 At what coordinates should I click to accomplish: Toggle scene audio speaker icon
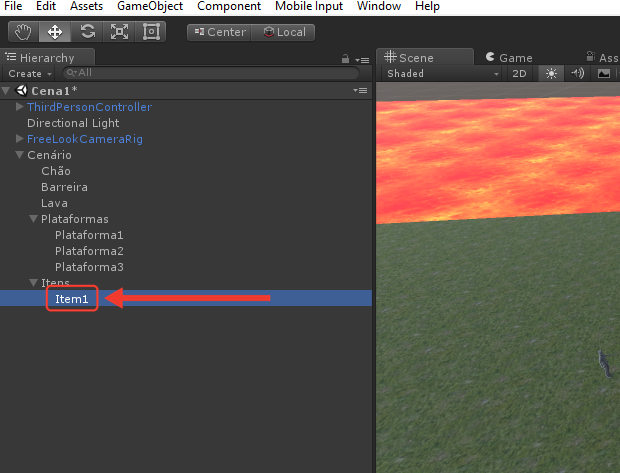(x=577, y=74)
